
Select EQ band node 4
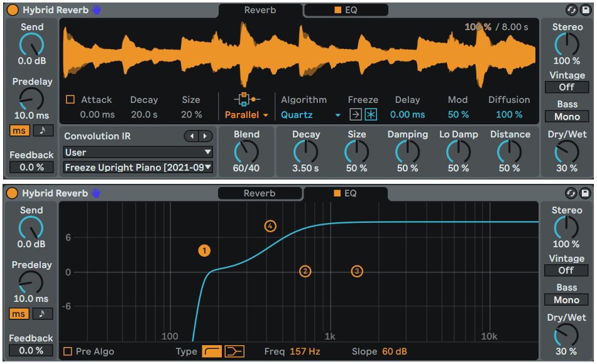click(x=270, y=227)
